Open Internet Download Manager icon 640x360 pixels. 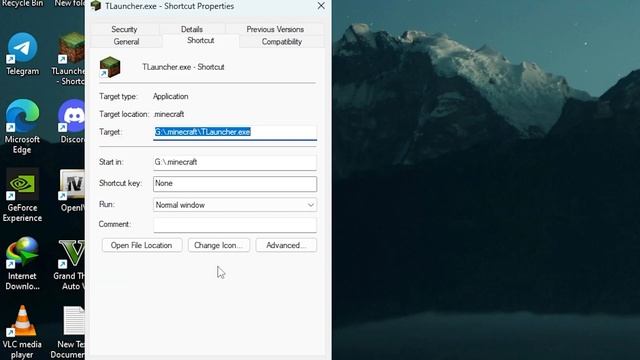pyautogui.click(x=22, y=264)
